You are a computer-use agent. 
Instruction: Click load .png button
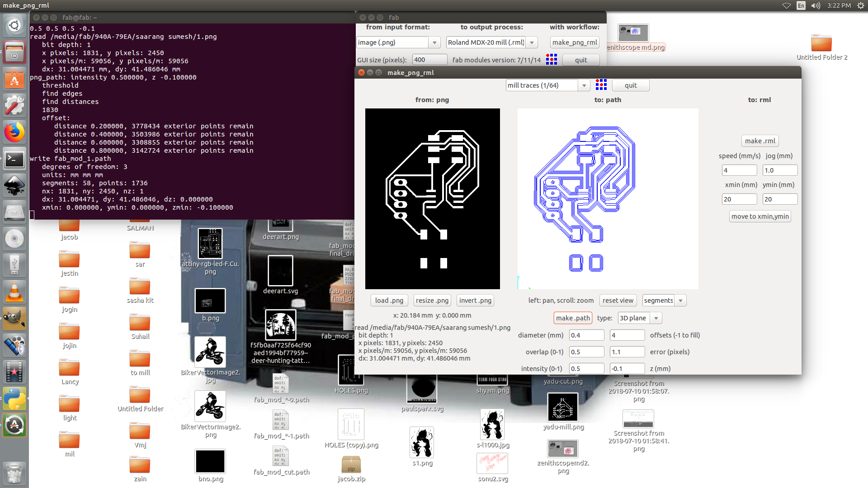(x=389, y=300)
